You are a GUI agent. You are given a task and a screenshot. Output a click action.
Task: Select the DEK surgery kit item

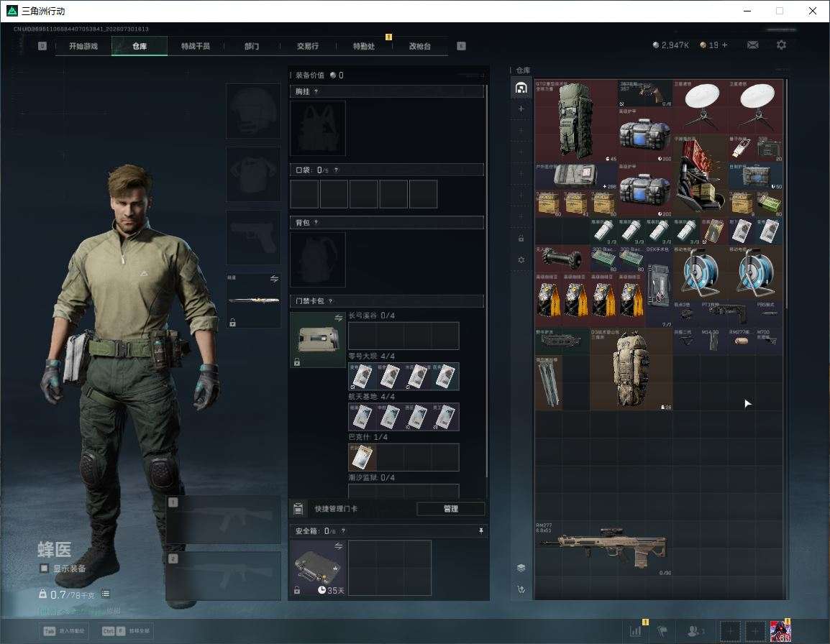(659, 286)
